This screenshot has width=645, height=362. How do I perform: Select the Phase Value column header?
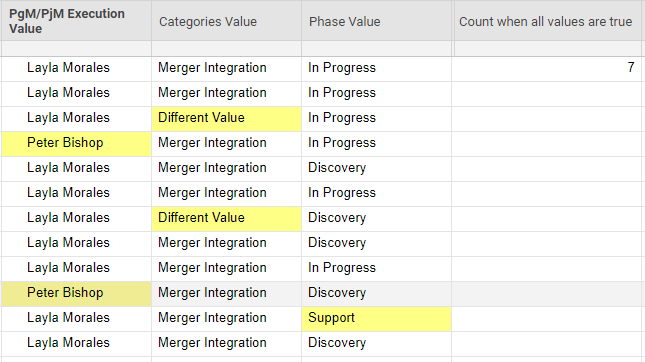[x=376, y=21]
